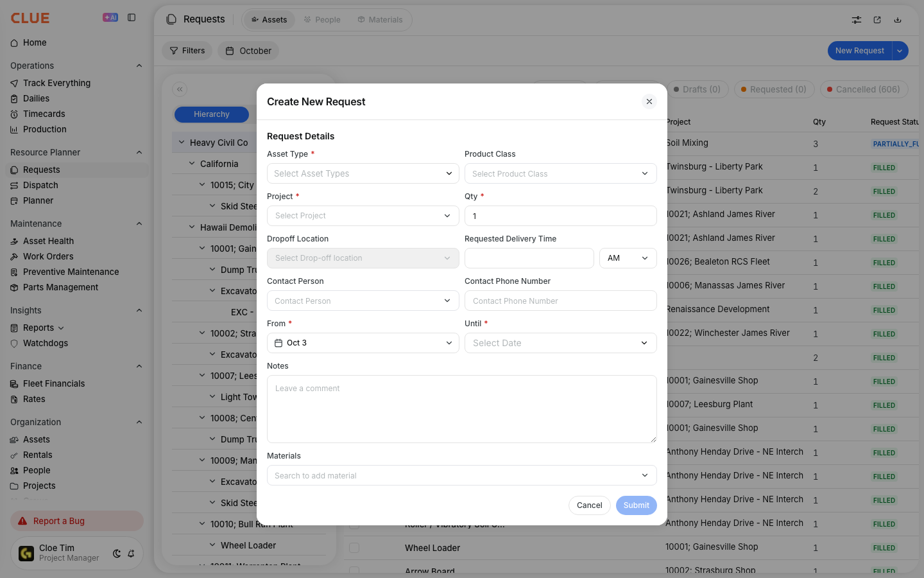Open Dailies via its clipboard icon
Image resolution: width=924 pixels, height=578 pixels.
point(14,99)
